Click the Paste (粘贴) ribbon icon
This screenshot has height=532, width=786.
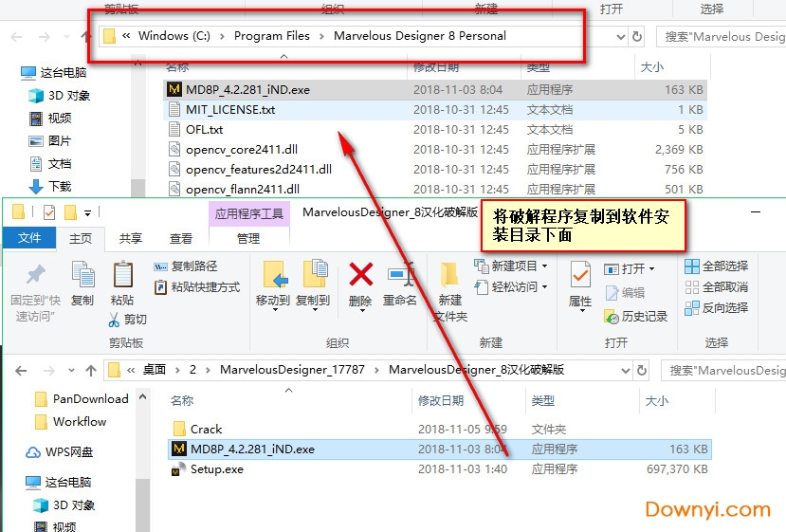coord(122,276)
